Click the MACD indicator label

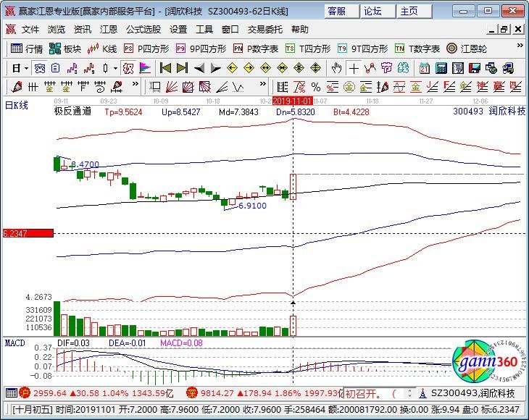(x=14, y=343)
